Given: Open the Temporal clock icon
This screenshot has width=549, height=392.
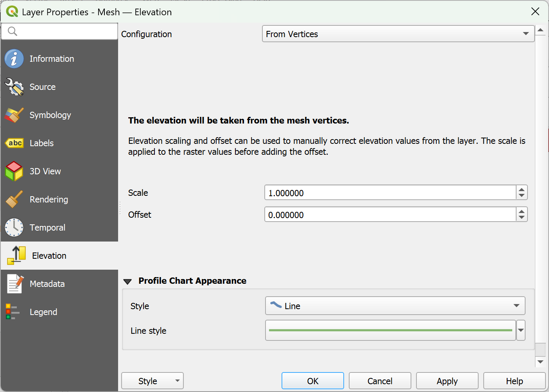Looking at the screenshot, I should 14,227.
